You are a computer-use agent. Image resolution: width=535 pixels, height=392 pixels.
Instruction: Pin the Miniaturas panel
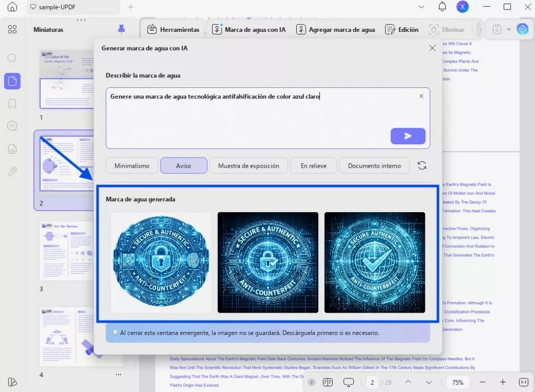[x=121, y=29]
